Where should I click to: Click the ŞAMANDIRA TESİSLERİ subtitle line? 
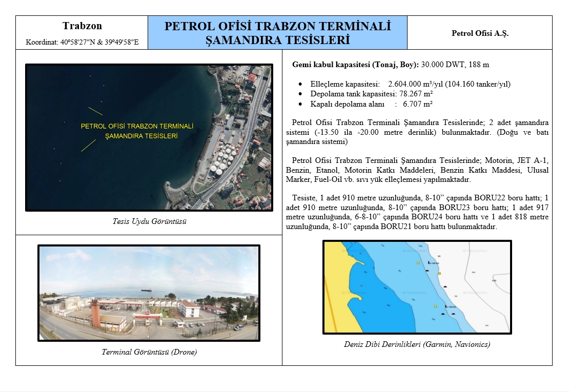(278, 40)
